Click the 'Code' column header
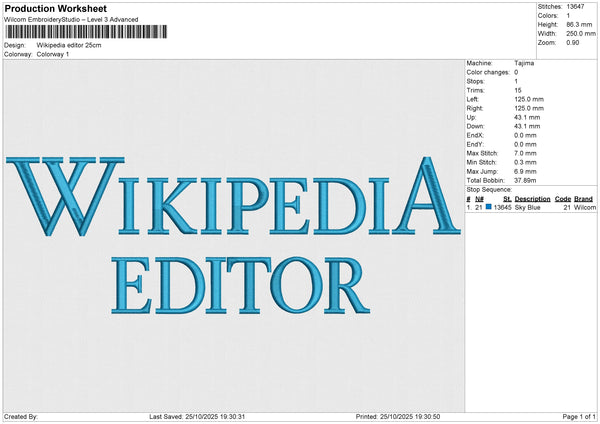Screen dimensions: 600x424 point(563,199)
